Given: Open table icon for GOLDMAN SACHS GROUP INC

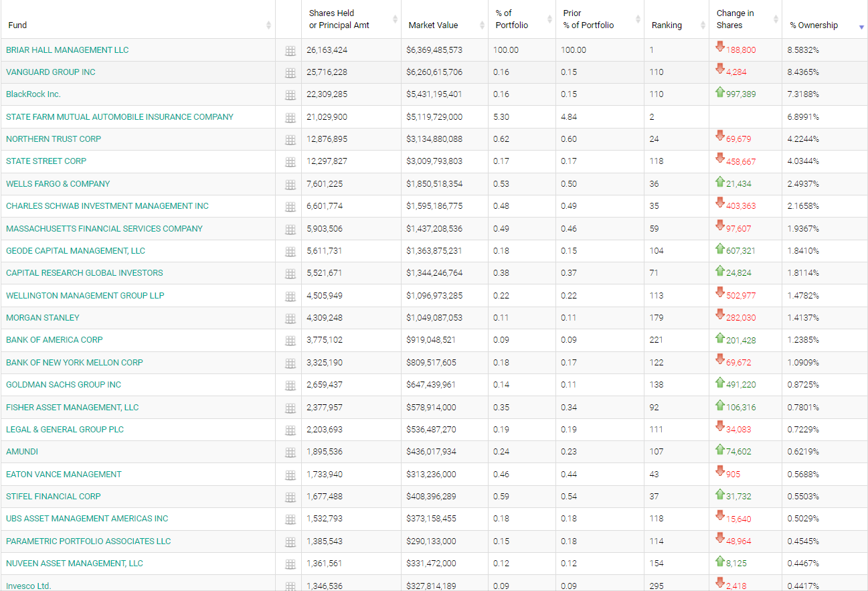Looking at the screenshot, I should tap(290, 386).
